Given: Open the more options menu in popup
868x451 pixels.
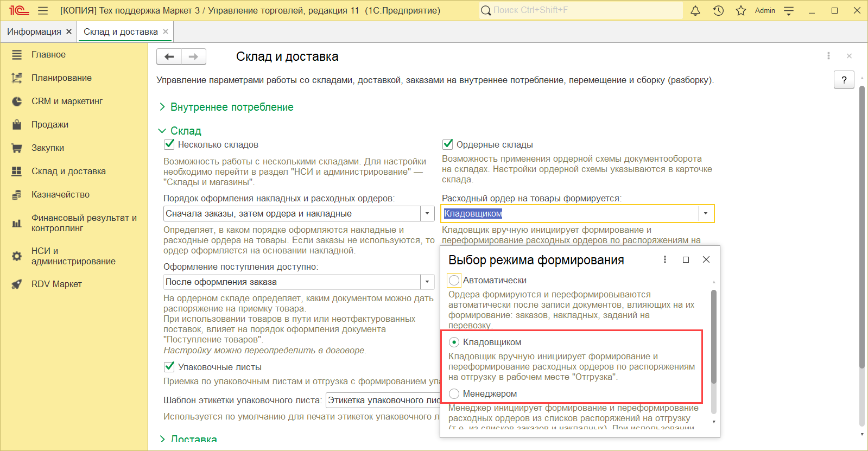Looking at the screenshot, I should click(x=665, y=259).
